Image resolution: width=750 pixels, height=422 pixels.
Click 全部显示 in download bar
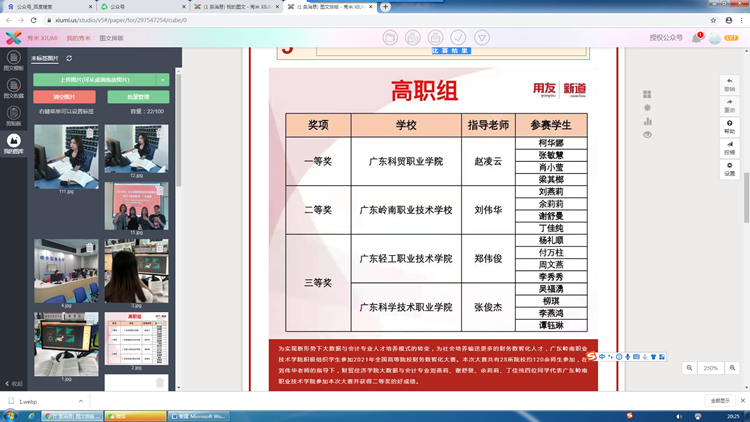[720, 400]
